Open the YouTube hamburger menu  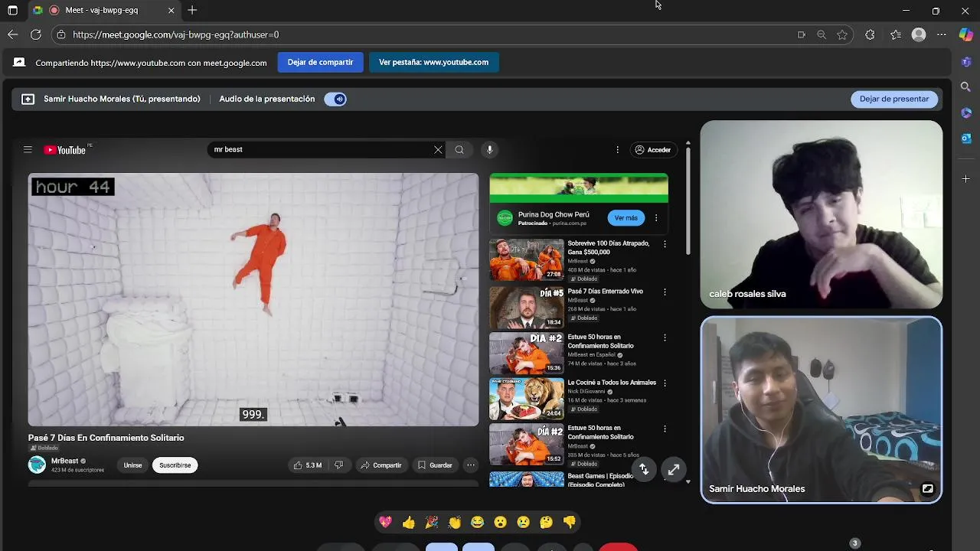tap(28, 150)
